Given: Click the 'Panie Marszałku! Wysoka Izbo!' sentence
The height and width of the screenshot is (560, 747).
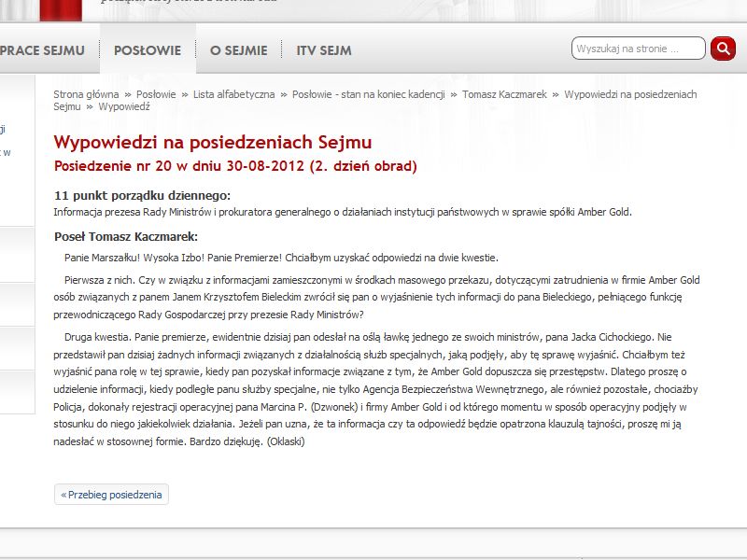Looking at the screenshot, I should pyautogui.click(x=281, y=259).
